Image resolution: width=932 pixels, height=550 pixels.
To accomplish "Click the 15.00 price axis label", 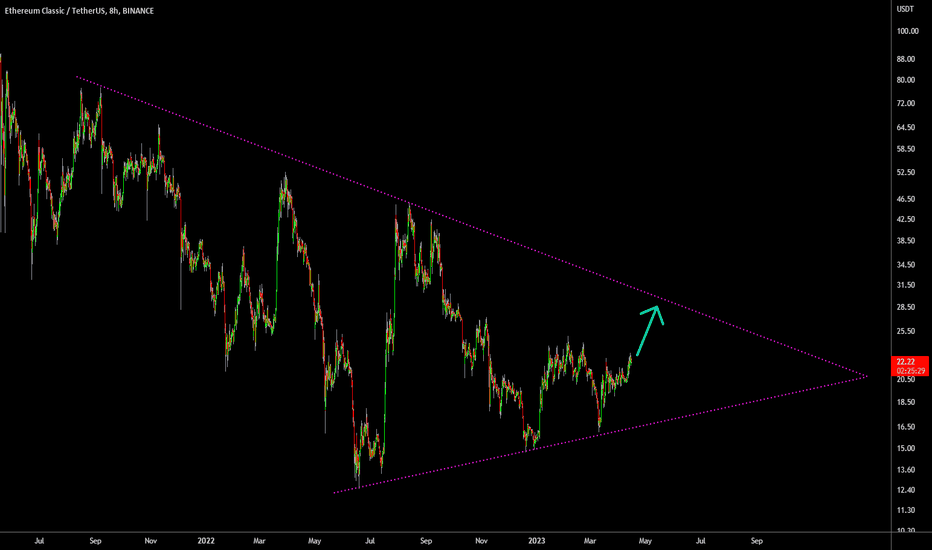I will 906,448.
